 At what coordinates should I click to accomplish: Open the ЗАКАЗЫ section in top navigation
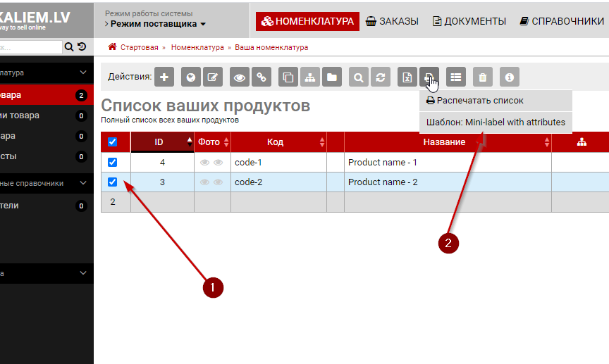(392, 21)
